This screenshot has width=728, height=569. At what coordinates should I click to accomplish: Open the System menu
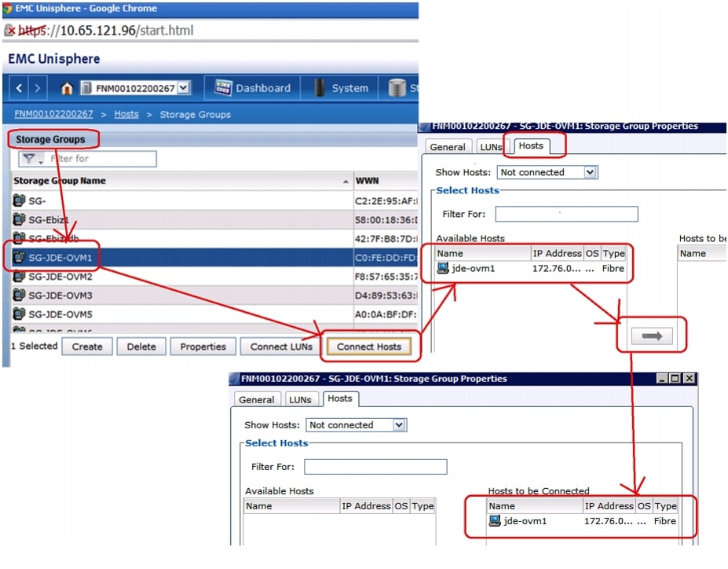(342, 88)
